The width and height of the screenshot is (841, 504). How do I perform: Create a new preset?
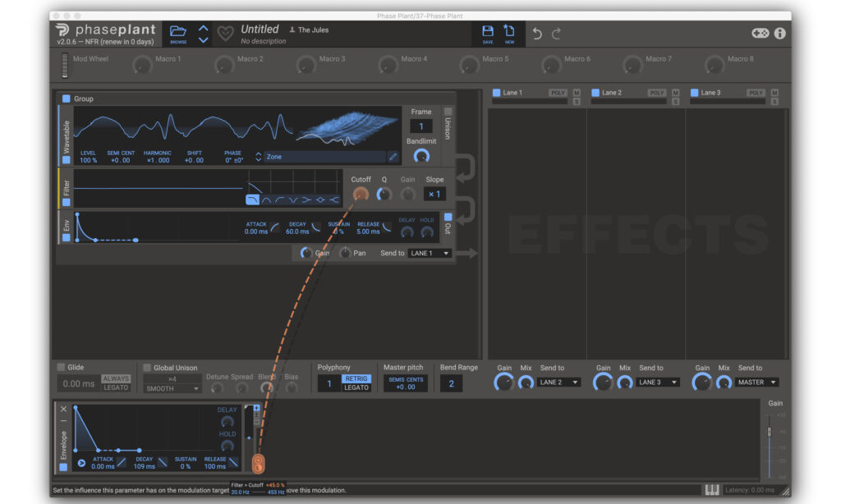(x=509, y=33)
